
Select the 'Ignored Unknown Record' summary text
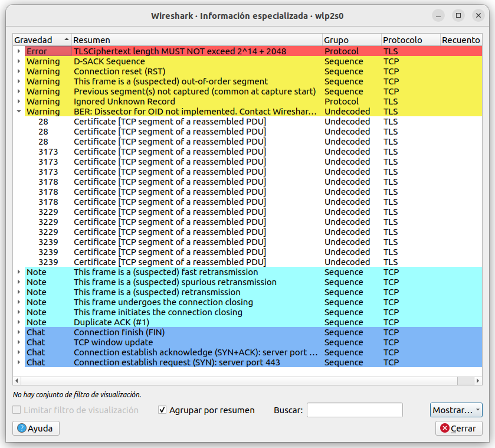click(x=124, y=102)
